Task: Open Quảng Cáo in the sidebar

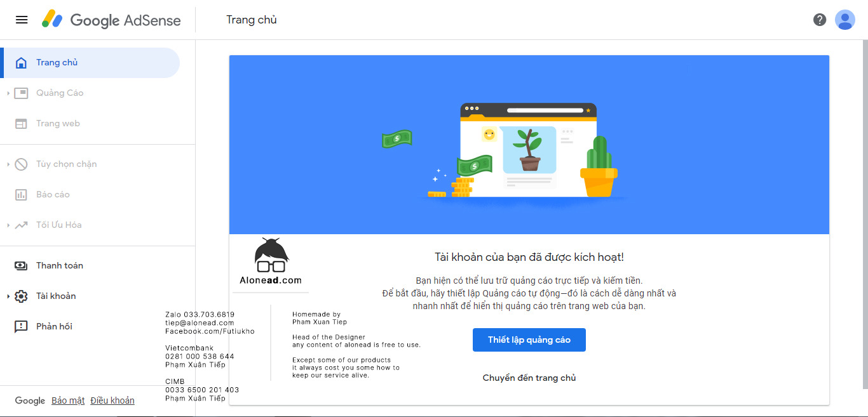Action: pyautogui.click(x=90, y=93)
